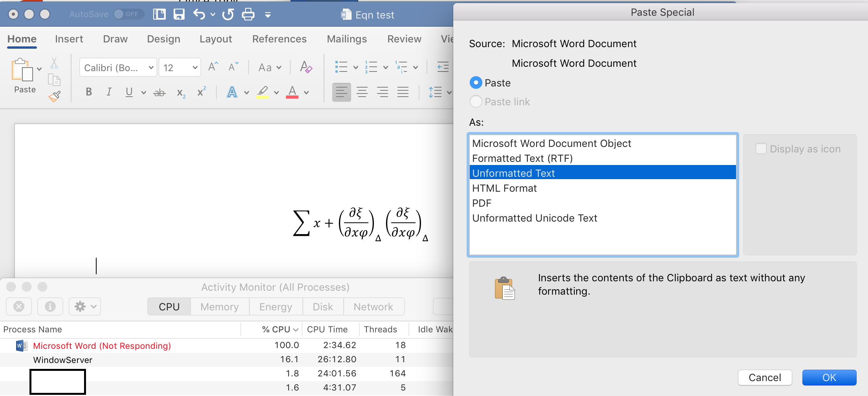Toggle the AutoSave switch
868x396 pixels.
click(x=128, y=14)
